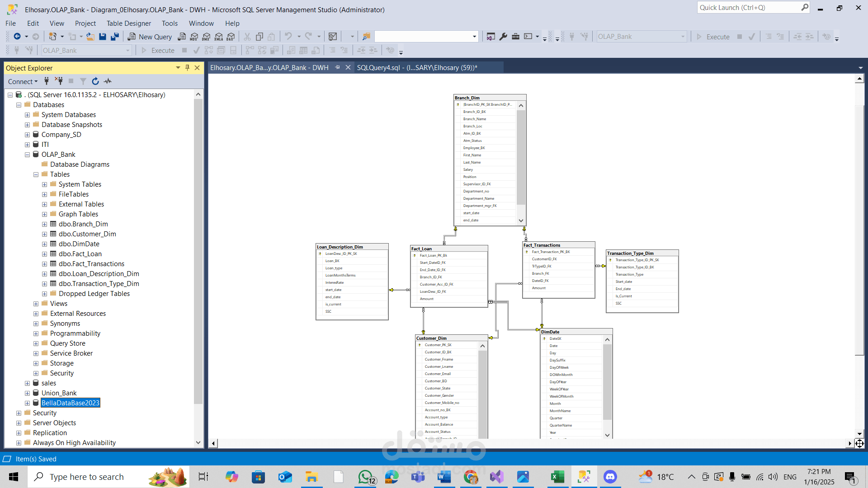Open Discord from the taskbar
The height and width of the screenshot is (488, 868).
coord(610,477)
